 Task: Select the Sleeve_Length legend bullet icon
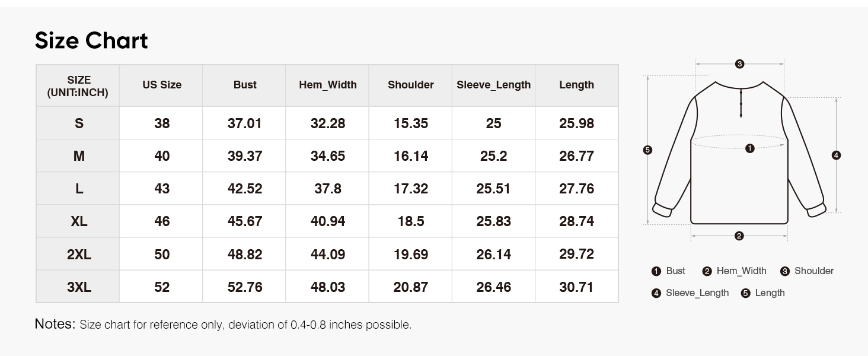[x=656, y=293]
